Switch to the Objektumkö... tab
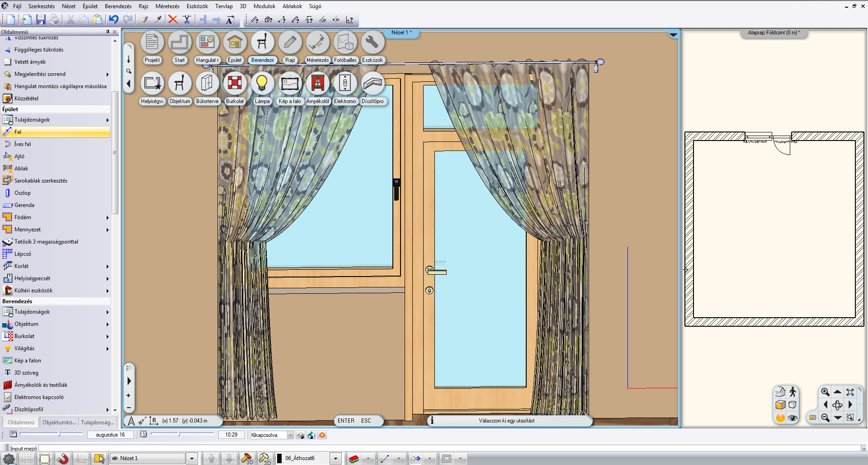Screen dimensions: 868x465 pyautogui.click(x=59, y=423)
